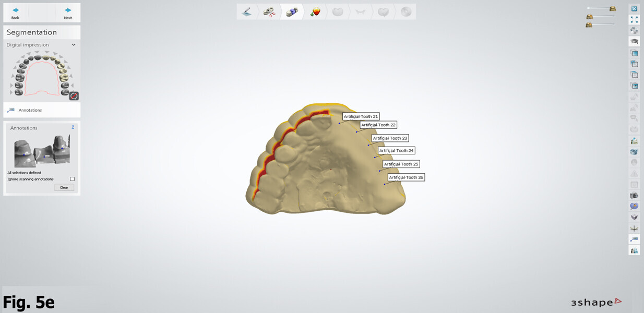Enable Ignore scanning annotations checkbox
Image resolution: width=644 pixels, height=313 pixels.
tap(72, 179)
